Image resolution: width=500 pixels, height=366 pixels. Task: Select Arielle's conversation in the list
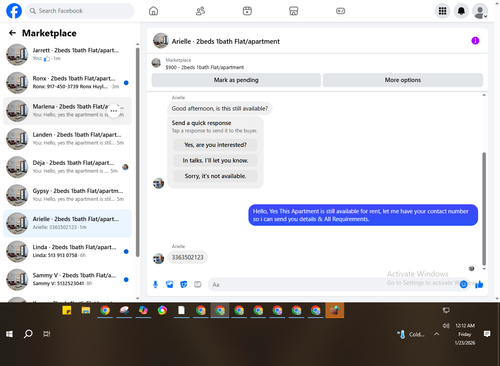click(x=67, y=223)
